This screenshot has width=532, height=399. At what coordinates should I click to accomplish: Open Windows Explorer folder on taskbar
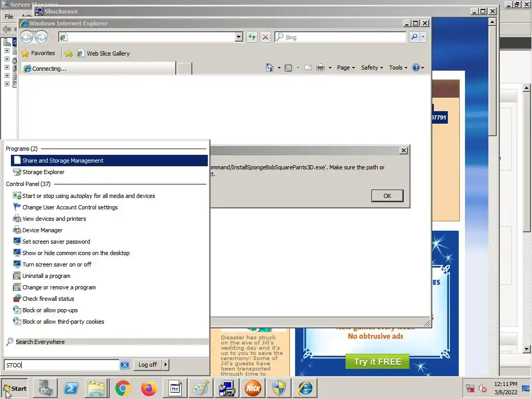[x=96, y=388]
